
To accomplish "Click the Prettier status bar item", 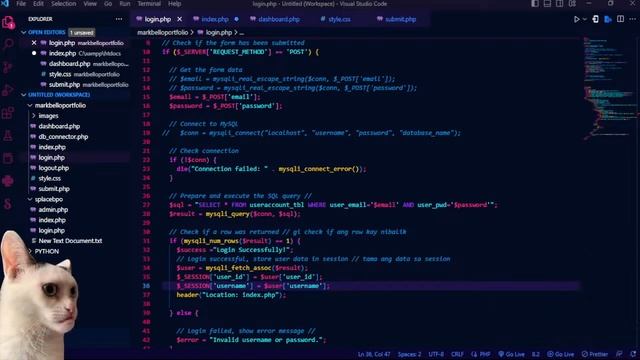I will [x=595, y=354].
